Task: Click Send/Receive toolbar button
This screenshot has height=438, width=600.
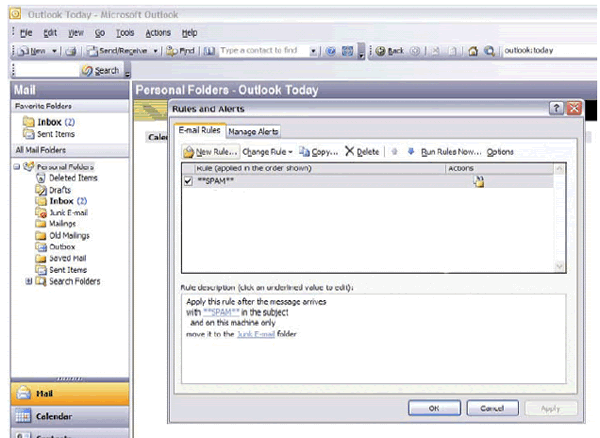Action: click(117, 50)
